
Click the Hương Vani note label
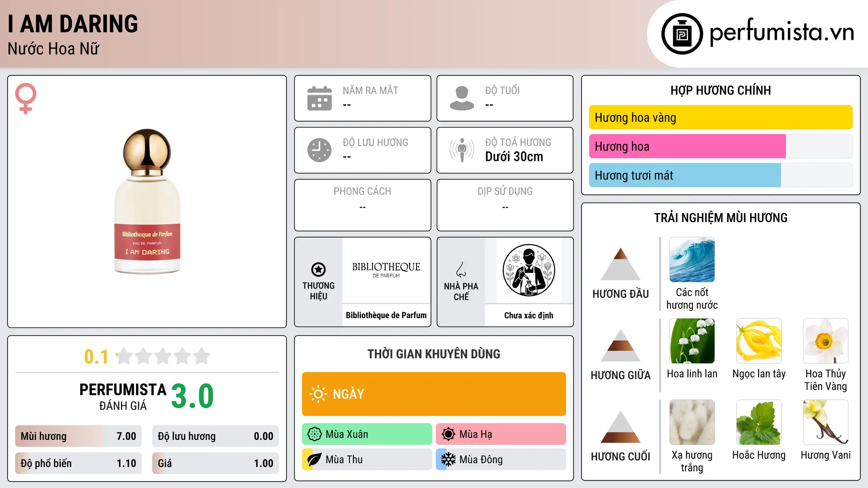(x=826, y=455)
